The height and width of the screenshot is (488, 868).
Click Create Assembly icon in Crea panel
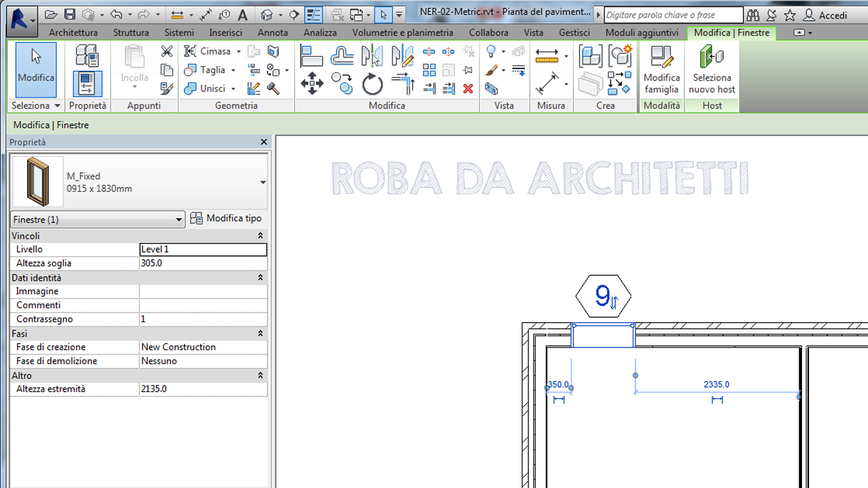pos(590,56)
